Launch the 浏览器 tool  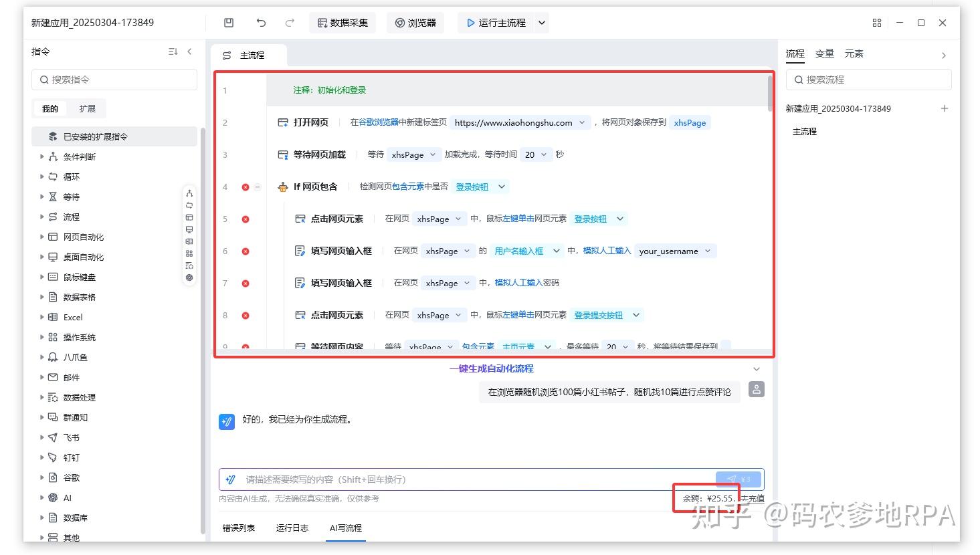pos(415,22)
